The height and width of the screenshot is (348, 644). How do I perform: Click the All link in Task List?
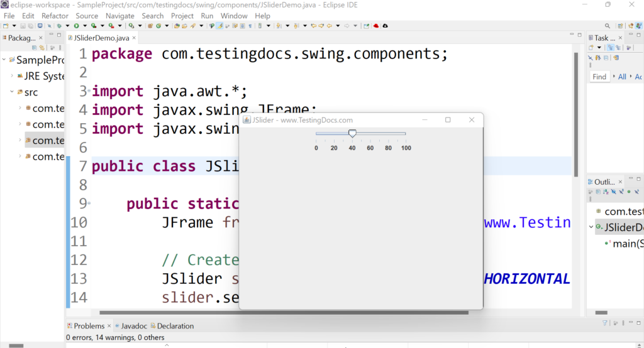tap(622, 77)
